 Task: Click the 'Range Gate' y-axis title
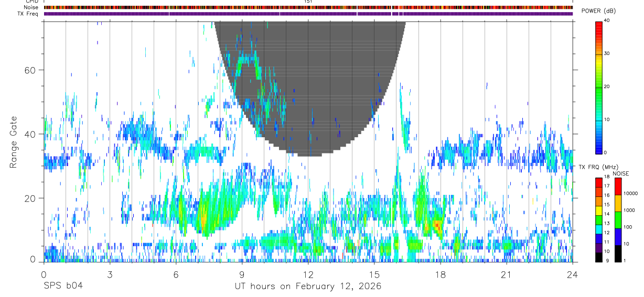pos(14,142)
